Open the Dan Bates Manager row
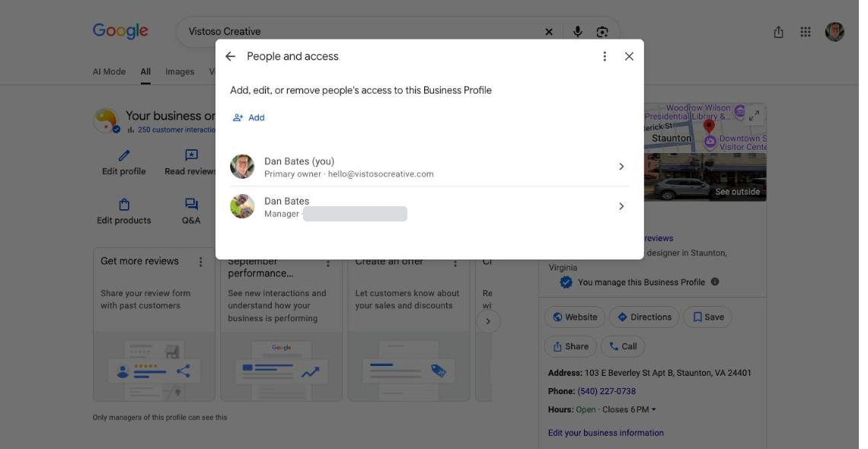868x449 pixels. [x=429, y=206]
